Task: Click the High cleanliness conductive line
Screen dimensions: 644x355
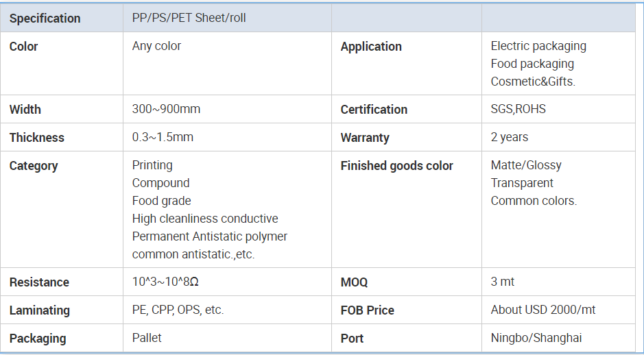Action: coord(205,219)
